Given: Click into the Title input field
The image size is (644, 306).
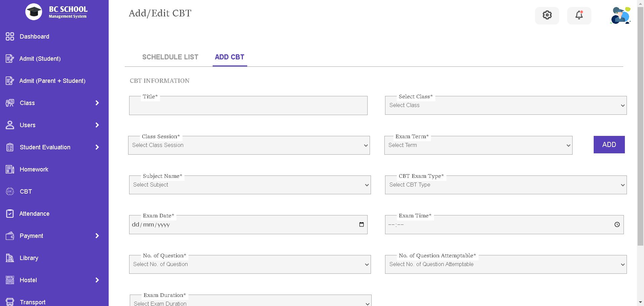Looking at the screenshot, I should pyautogui.click(x=248, y=106).
